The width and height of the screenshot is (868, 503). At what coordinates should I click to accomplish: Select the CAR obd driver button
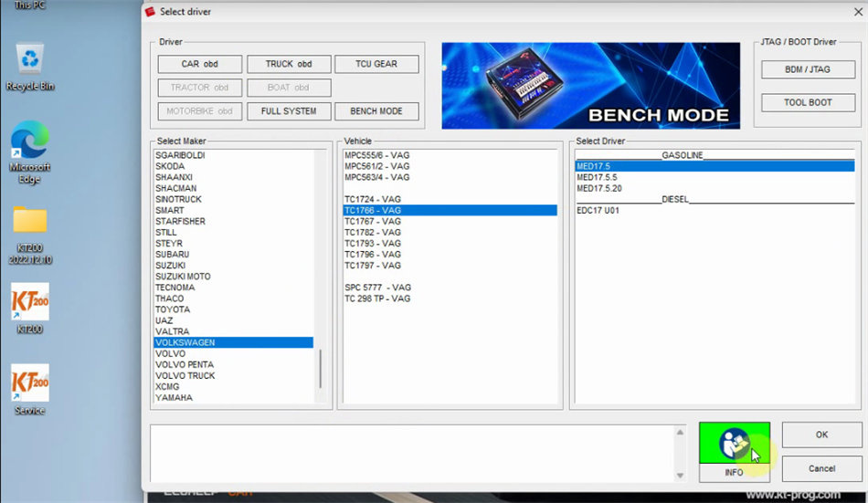(x=199, y=64)
